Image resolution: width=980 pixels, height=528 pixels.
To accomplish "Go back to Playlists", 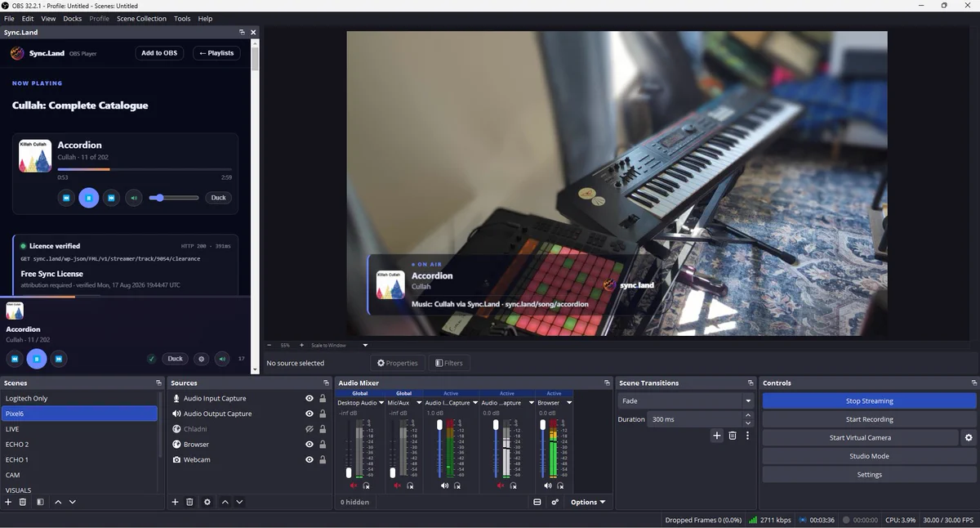I will [216, 53].
